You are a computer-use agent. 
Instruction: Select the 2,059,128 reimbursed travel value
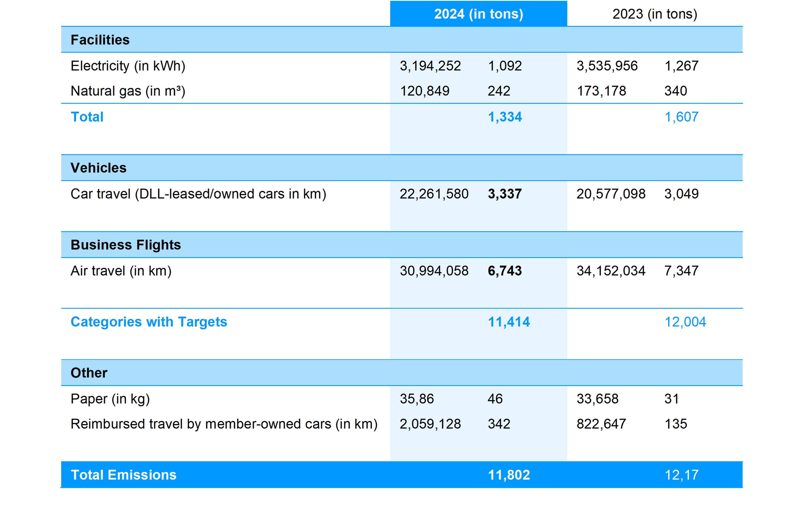click(430, 424)
